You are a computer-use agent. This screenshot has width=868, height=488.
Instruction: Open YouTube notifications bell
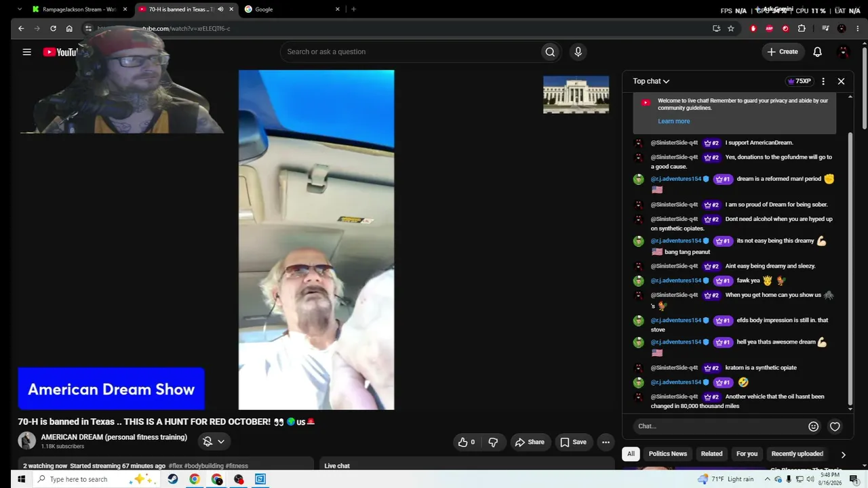point(817,52)
